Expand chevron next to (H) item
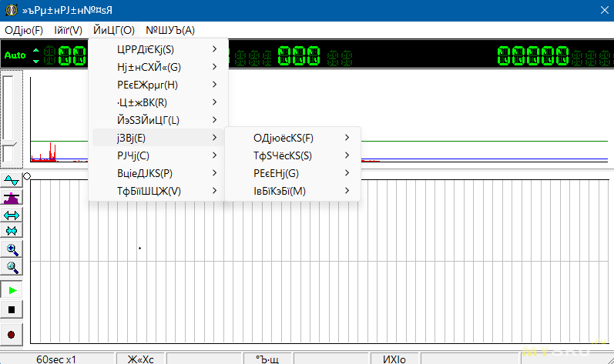This screenshot has width=614, height=364. 215,85
